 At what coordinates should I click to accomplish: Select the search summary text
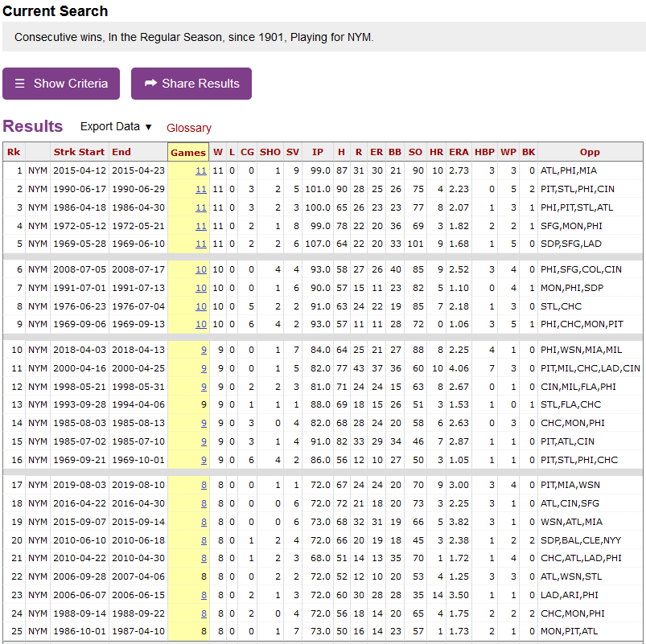pyautogui.click(x=194, y=37)
